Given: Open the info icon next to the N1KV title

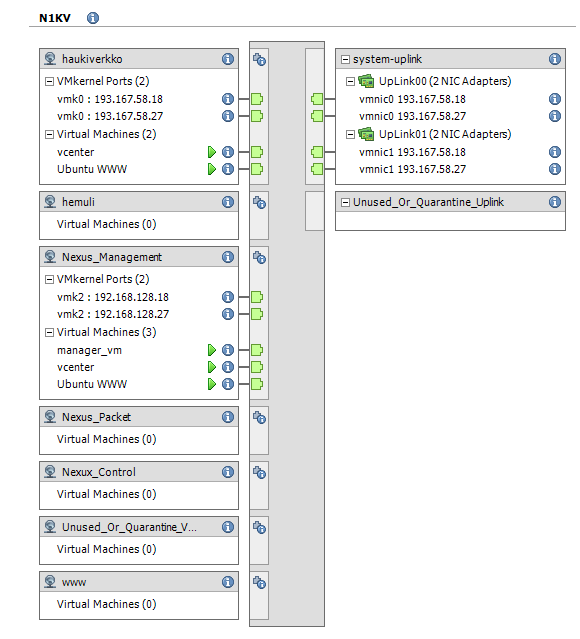Looking at the screenshot, I should coord(93,18).
